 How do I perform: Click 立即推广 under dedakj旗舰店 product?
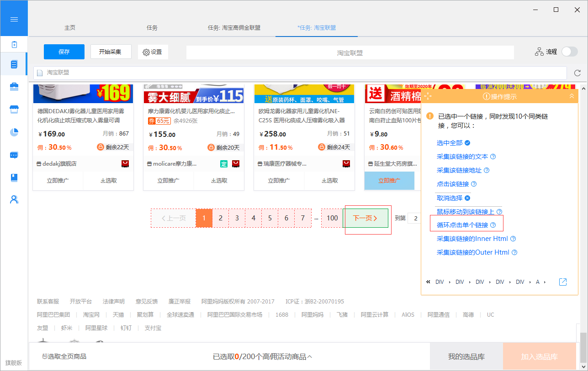58,180
